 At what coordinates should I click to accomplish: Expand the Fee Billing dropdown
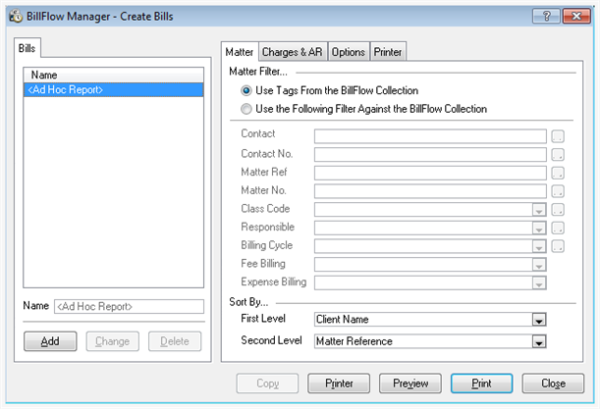tap(539, 265)
